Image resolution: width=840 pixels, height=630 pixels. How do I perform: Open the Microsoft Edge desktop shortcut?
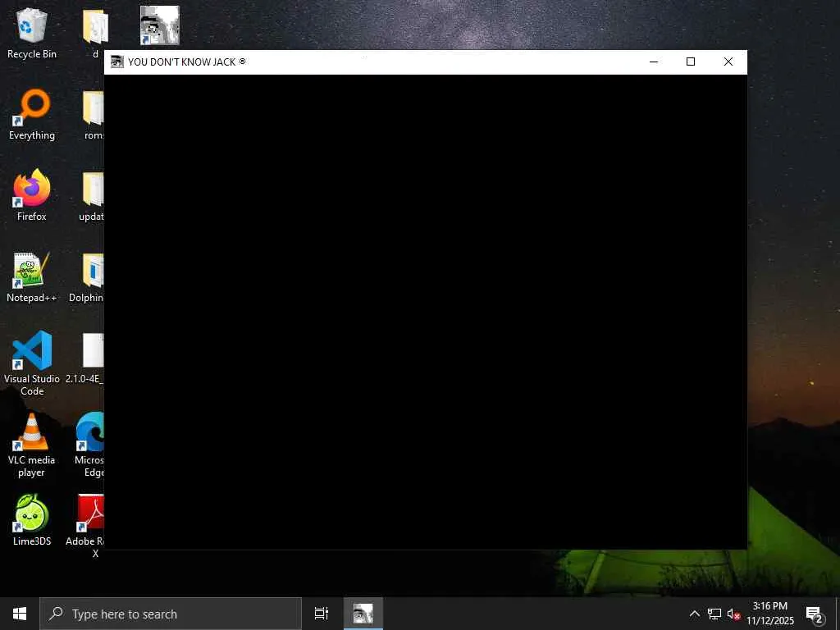pos(90,445)
